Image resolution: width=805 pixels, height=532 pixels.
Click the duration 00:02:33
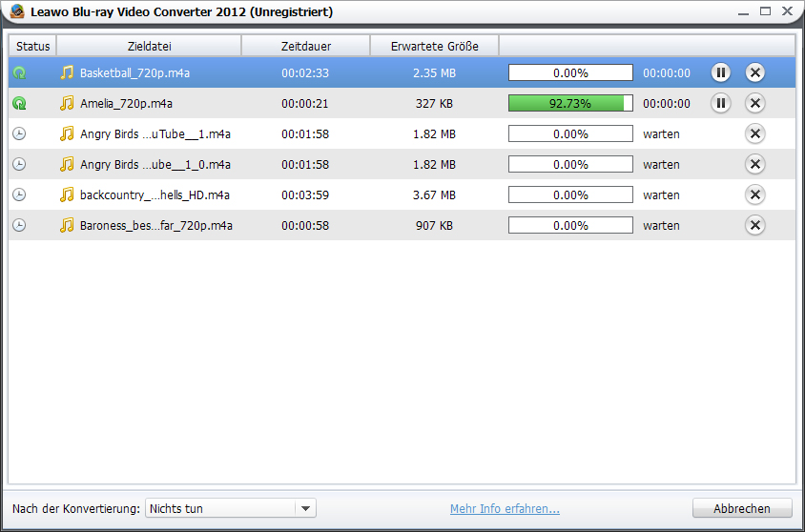click(x=305, y=72)
